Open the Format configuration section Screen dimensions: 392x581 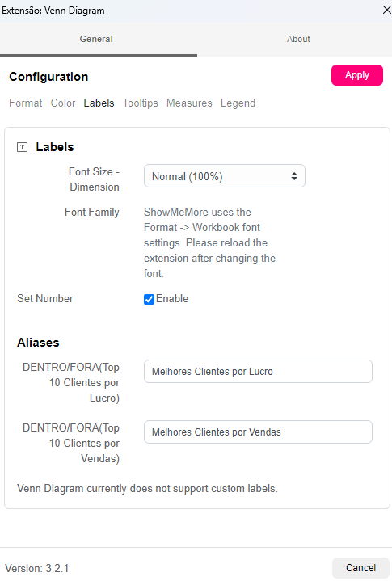(x=26, y=103)
